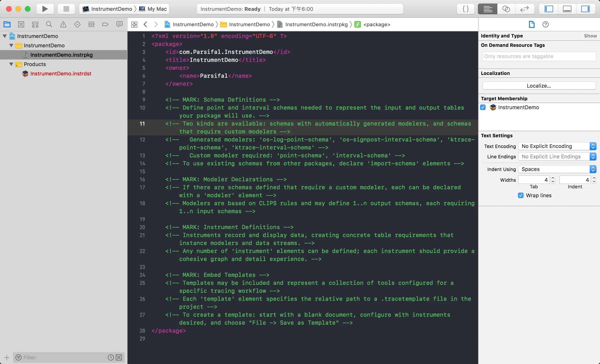Uncheck the Wrap lines checkbox
This screenshot has width=600, height=364.
521,195
